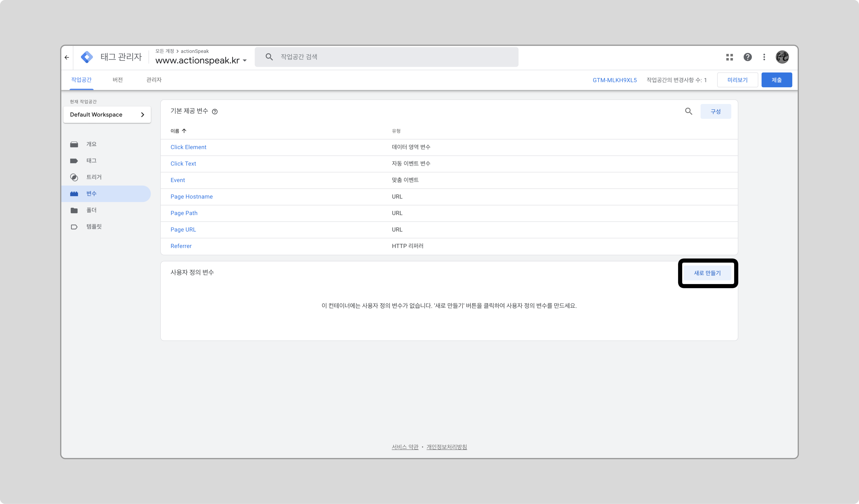Open the Page Hostname variable

click(192, 197)
